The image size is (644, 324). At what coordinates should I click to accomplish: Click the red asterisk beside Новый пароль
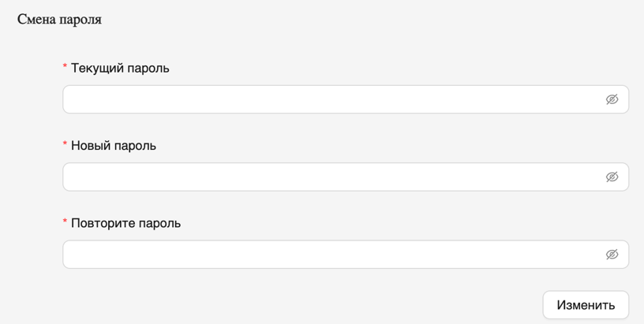point(65,146)
